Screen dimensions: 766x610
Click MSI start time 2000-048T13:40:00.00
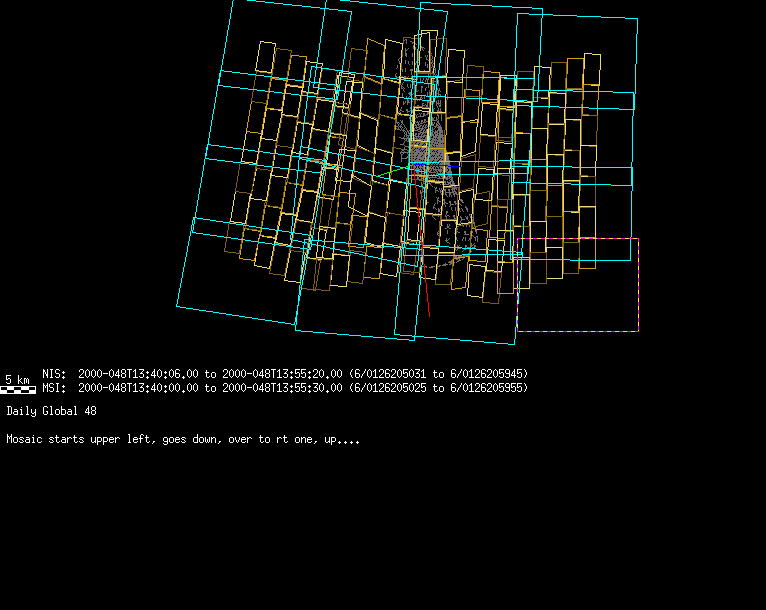(x=138, y=388)
